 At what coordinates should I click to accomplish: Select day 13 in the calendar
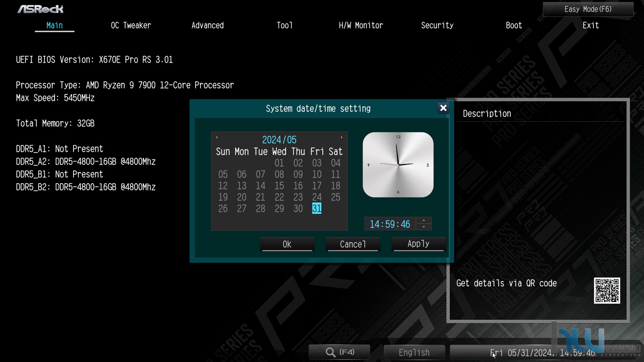tap(242, 186)
